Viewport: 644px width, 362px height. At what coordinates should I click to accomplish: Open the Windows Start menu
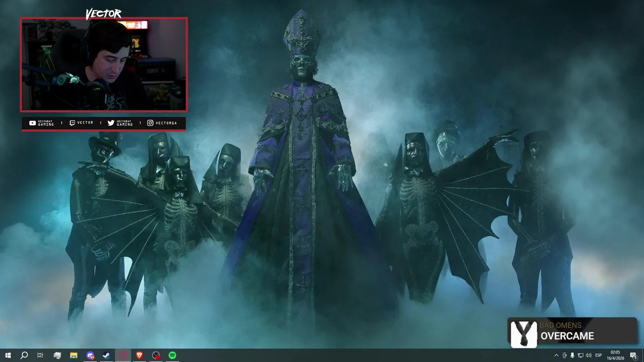click(x=8, y=355)
